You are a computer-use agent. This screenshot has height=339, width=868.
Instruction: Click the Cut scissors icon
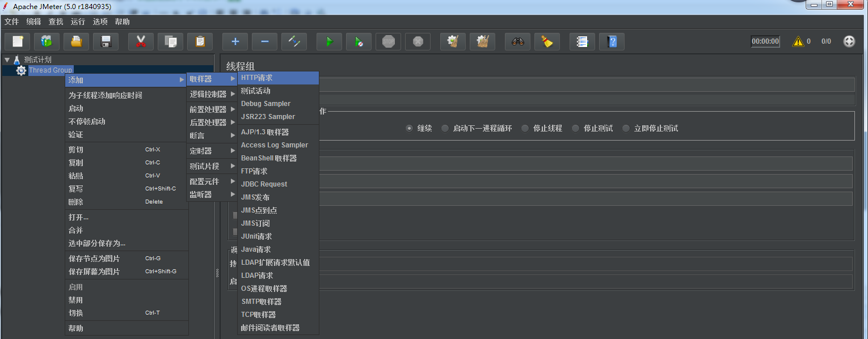(141, 41)
